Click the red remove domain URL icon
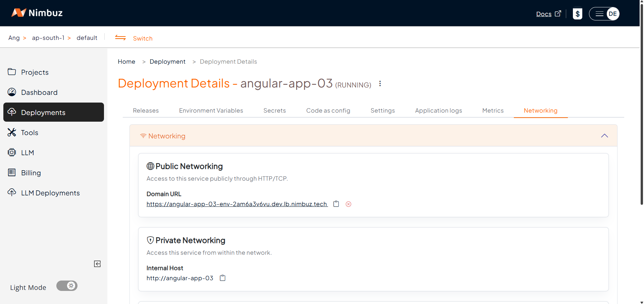 coord(348,204)
